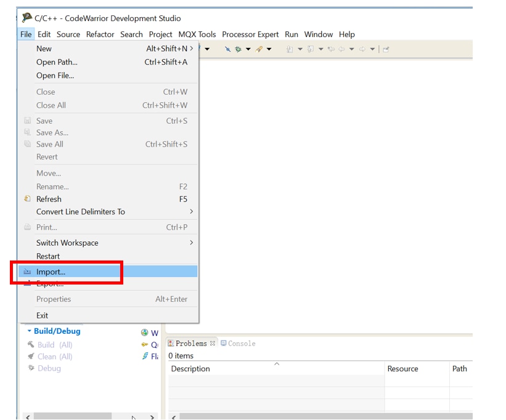This screenshot has height=420, width=506.
Task: Click Open File... menu entry
Action: pos(55,75)
